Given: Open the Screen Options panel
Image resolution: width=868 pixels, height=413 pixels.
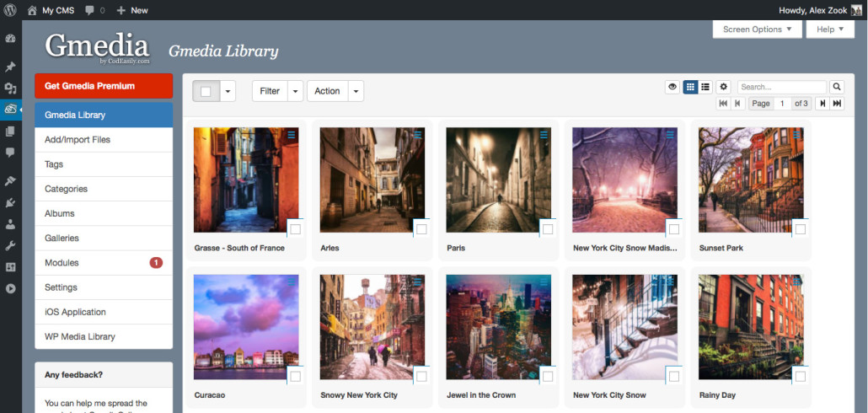Looking at the screenshot, I should pyautogui.click(x=758, y=29).
